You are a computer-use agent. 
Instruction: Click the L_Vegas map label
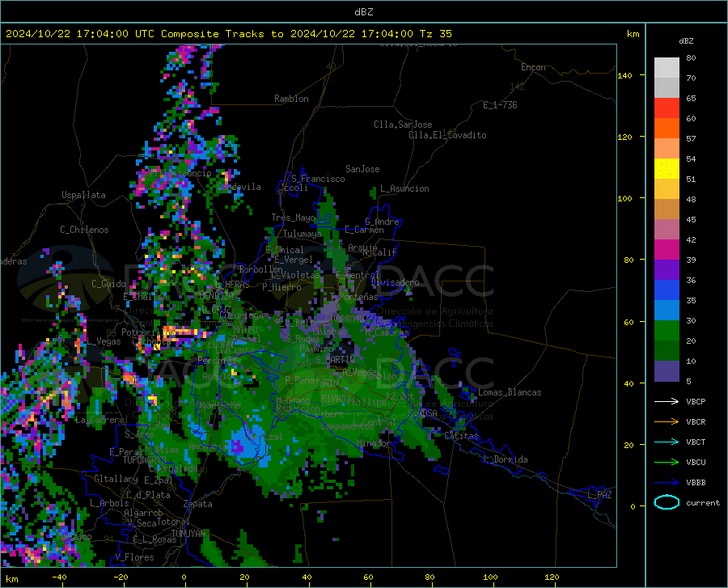tap(104, 341)
